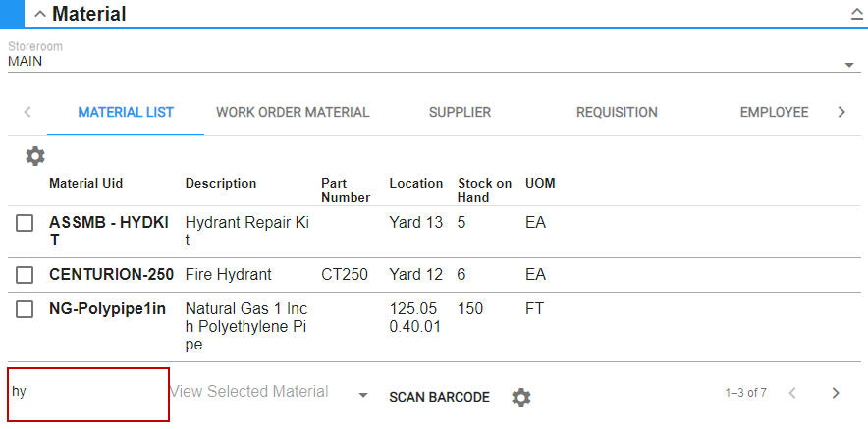Go to next page of materials

pos(836,394)
